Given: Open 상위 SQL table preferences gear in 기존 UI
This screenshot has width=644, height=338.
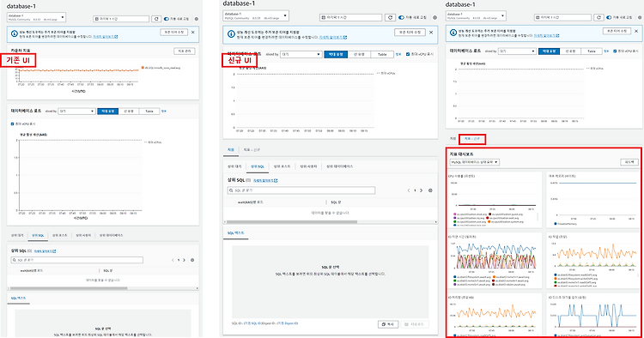Looking at the screenshot, I should tap(192, 260).
